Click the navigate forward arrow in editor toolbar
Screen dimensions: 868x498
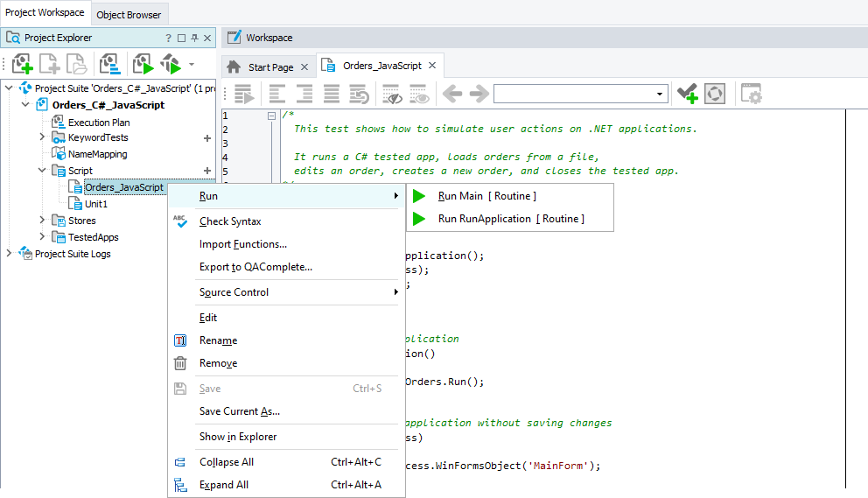tap(478, 94)
